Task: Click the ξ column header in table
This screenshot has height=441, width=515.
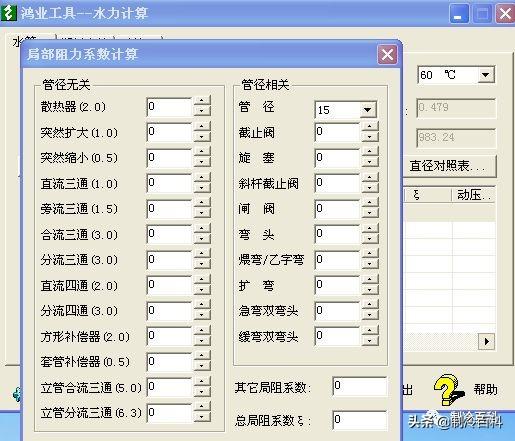Action: coord(428,195)
